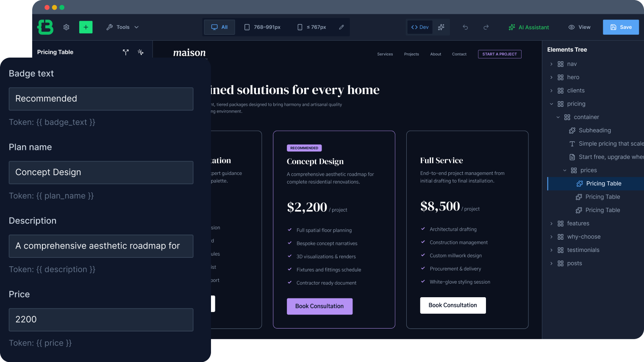Click the container grid icon in Elements Tree

click(x=567, y=117)
